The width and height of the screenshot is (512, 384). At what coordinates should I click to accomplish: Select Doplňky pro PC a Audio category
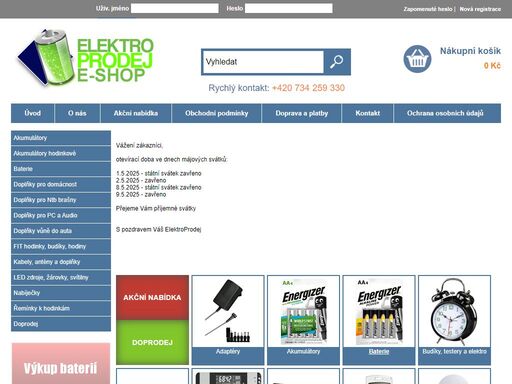(x=61, y=215)
